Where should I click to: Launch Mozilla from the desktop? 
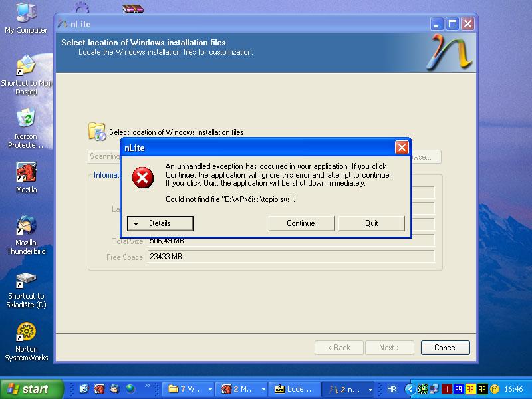coord(26,178)
